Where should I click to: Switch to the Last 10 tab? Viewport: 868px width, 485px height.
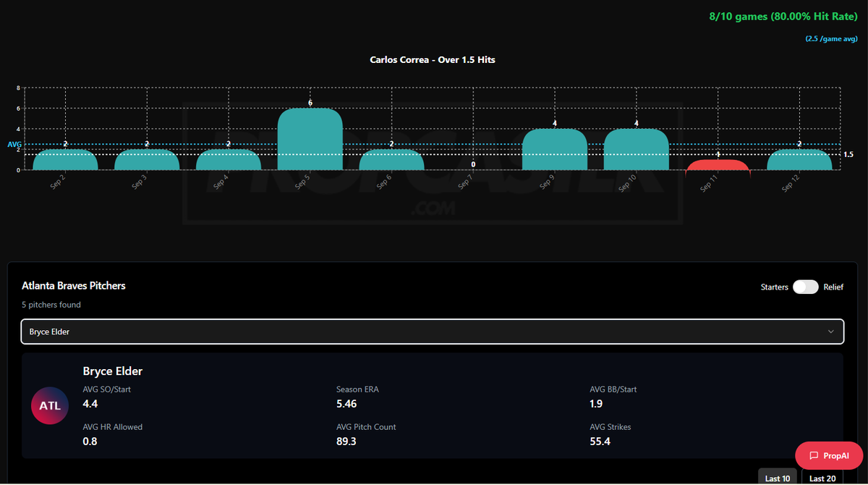point(778,478)
